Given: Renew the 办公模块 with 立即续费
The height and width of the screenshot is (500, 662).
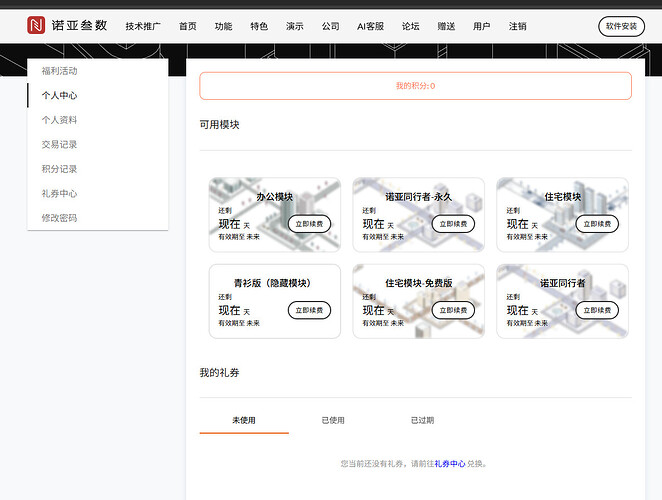Looking at the screenshot, I should pos(309,224).
